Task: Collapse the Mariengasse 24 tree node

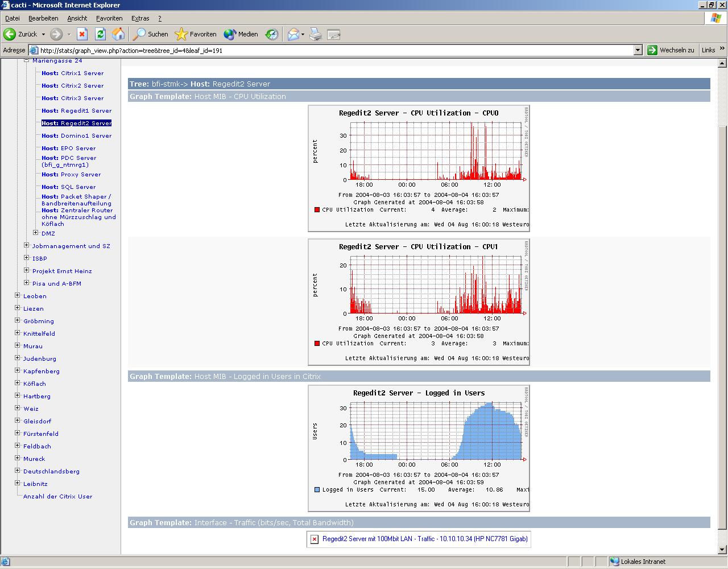Action: click(26, 60)
